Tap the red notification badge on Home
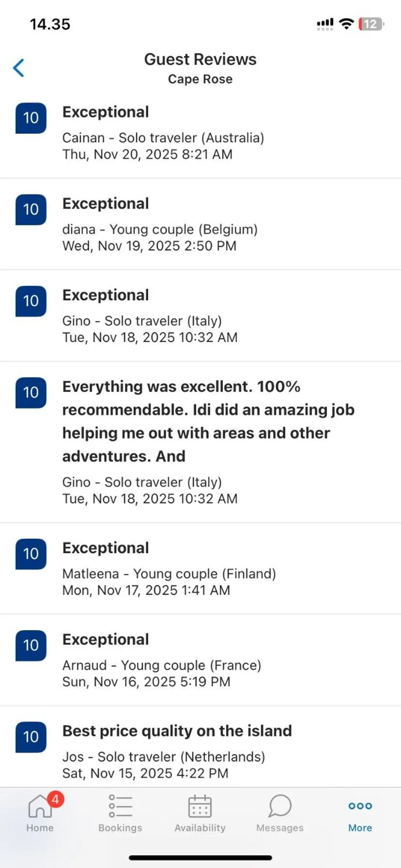The width and height of the screenshot is (401, 868). point(55,799)
